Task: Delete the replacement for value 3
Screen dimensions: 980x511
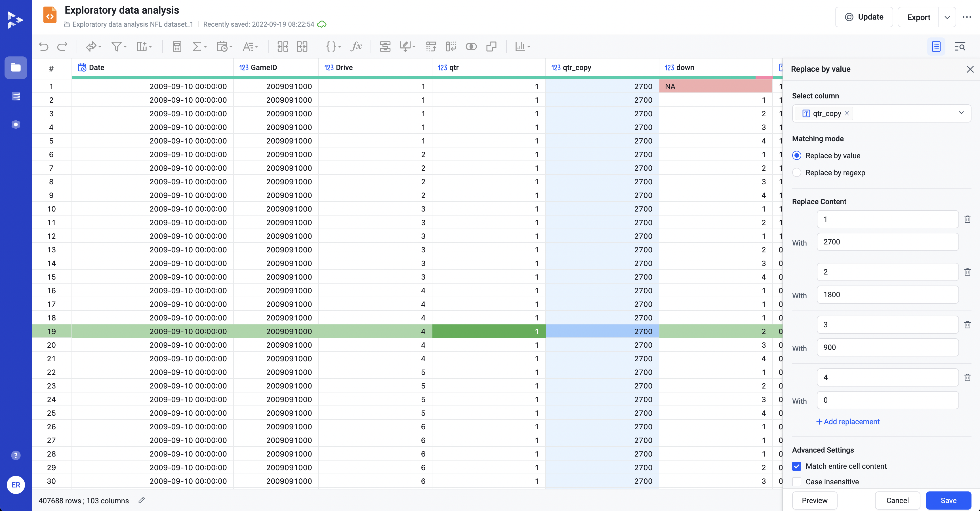Action: pos(968,325)
